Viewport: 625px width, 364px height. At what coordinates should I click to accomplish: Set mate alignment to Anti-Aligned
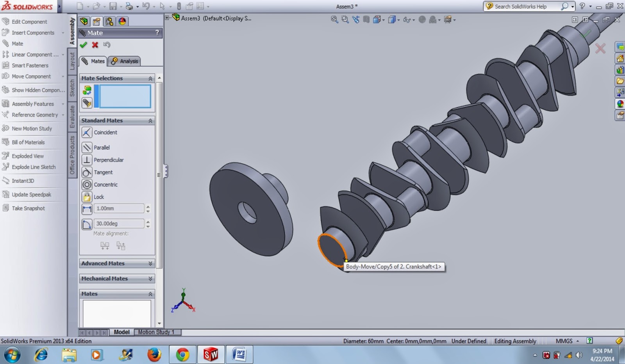121,245
